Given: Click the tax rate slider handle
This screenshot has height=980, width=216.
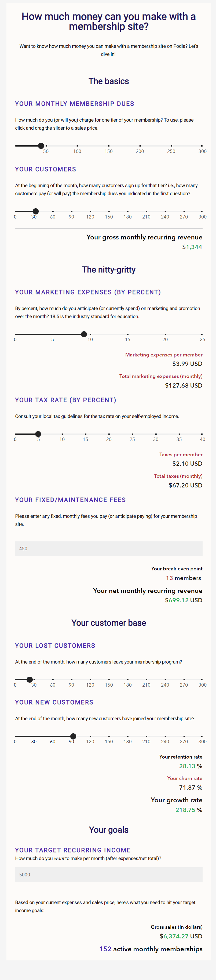Looking at the screenshot, I should 38,434.
